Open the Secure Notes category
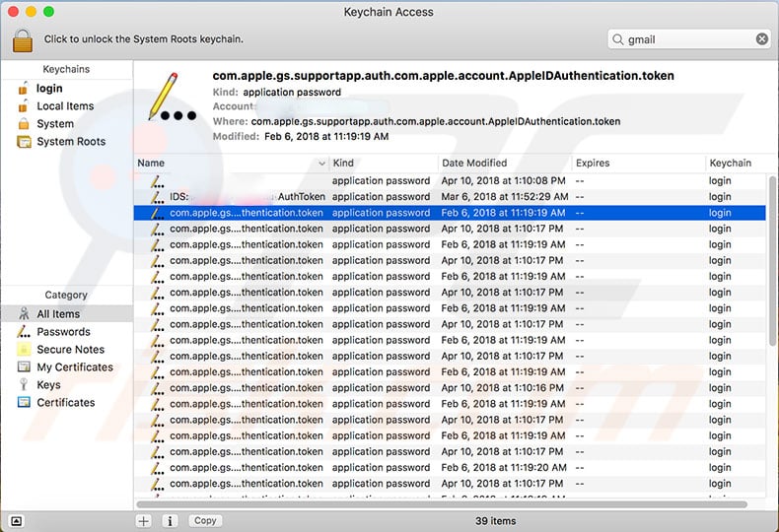Screen dimensions: 779x532 click(x=70, y=350)
